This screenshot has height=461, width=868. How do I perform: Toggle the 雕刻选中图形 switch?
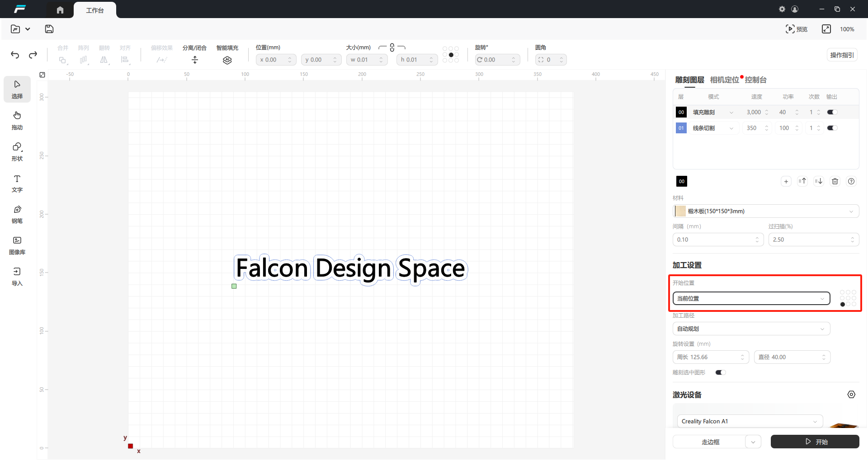(720, 372)
